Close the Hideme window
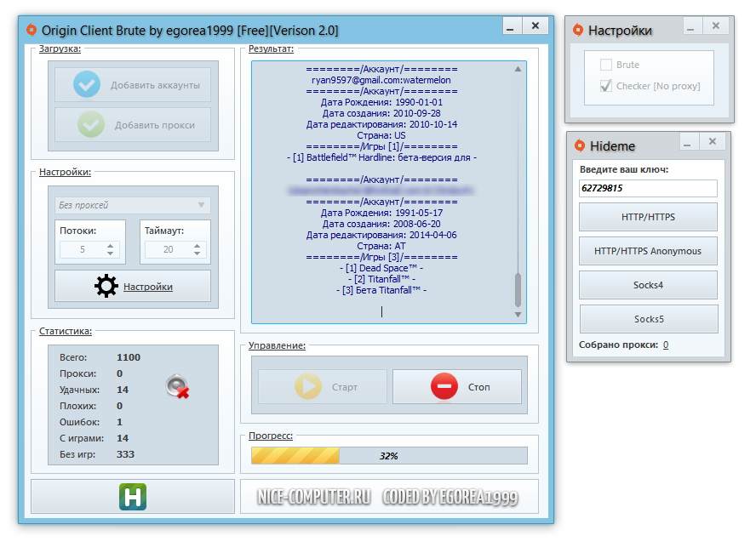Screen dimensions: 756x547 [x=712, y=142]
